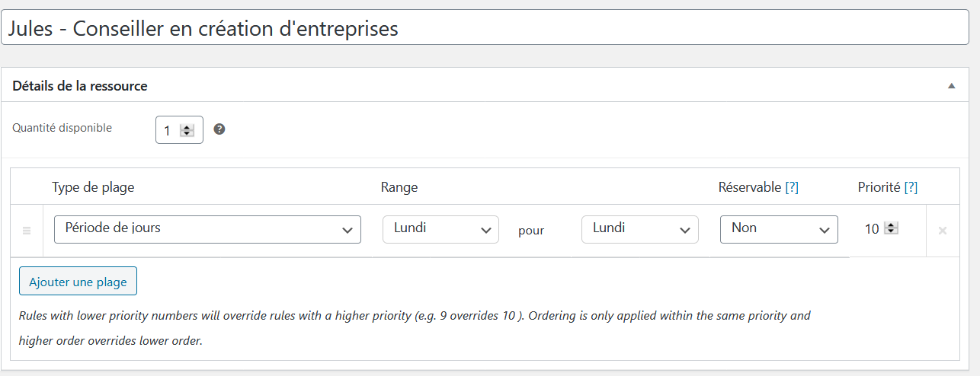Open the Réservable dropdown set to Non

[x=778, y=229]
